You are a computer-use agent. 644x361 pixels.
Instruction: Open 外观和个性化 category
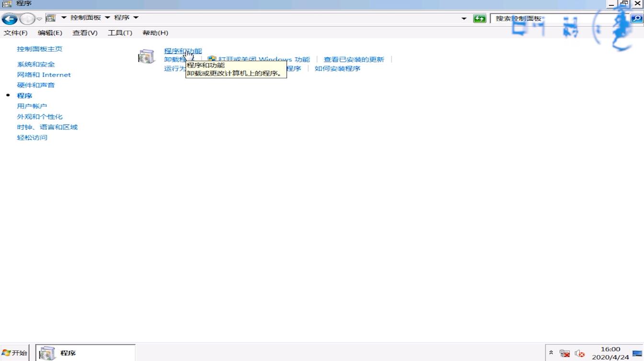tap(40, 117)
